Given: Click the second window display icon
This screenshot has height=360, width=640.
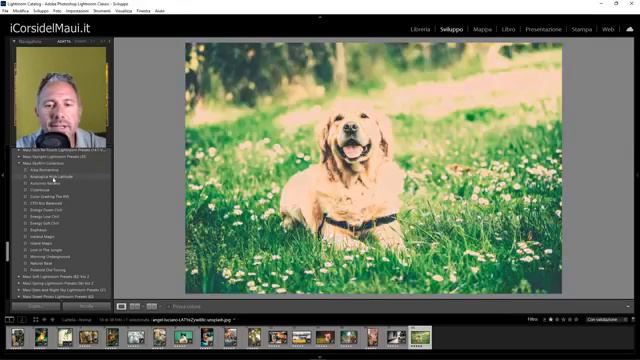Looking at the screenshot, I should tap(22, 320).
